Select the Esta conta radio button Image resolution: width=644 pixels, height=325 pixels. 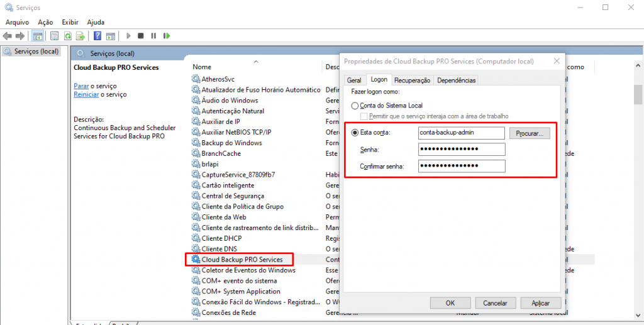pyautogui.click(x=355, y=133)
